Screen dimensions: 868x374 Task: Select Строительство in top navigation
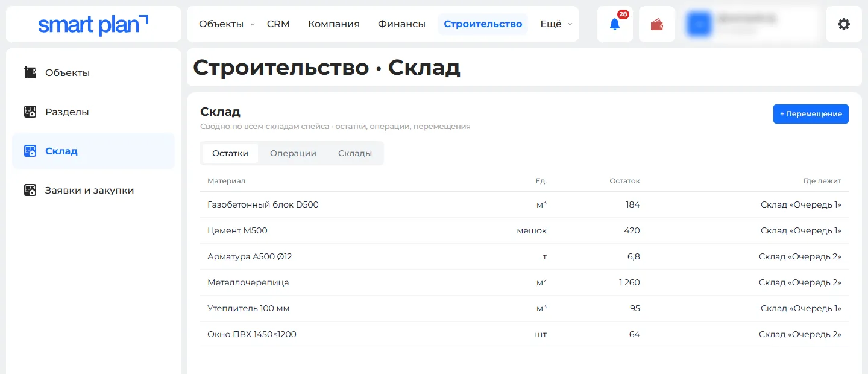point(483,24)
